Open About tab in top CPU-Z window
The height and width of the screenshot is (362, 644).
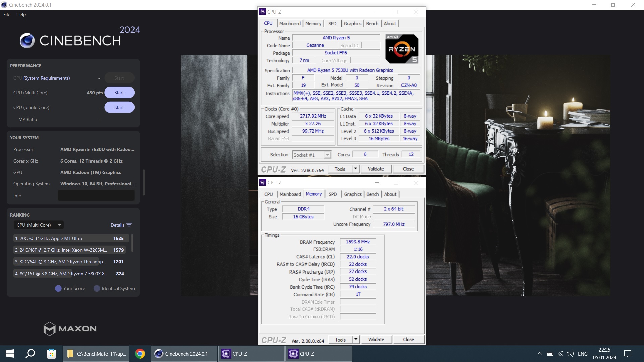pyautogui.click(x=390, y=23)
